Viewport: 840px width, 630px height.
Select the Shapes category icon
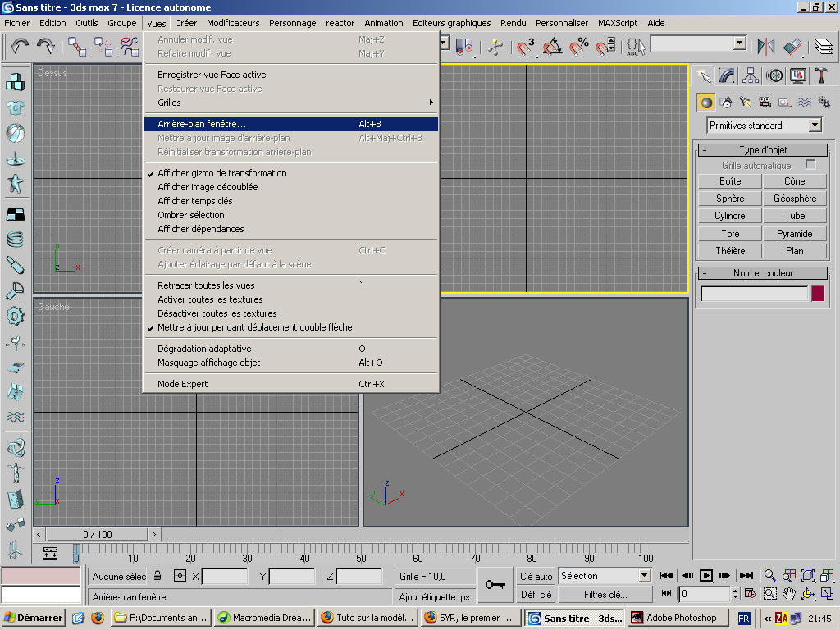click(x=726, y=103)
